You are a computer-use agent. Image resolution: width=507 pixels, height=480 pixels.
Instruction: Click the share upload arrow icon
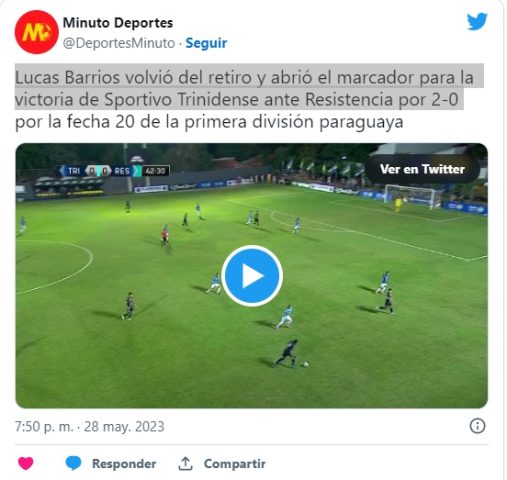185,463
